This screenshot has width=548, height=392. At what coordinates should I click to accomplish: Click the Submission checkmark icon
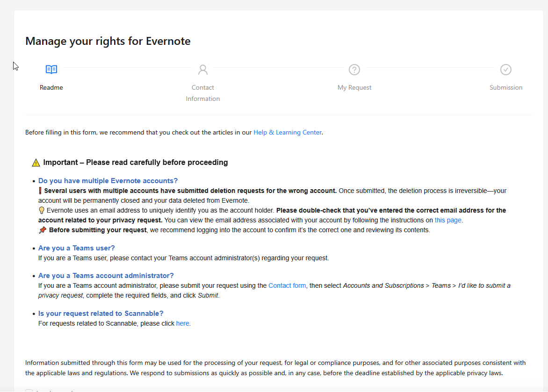pos(506,70)
